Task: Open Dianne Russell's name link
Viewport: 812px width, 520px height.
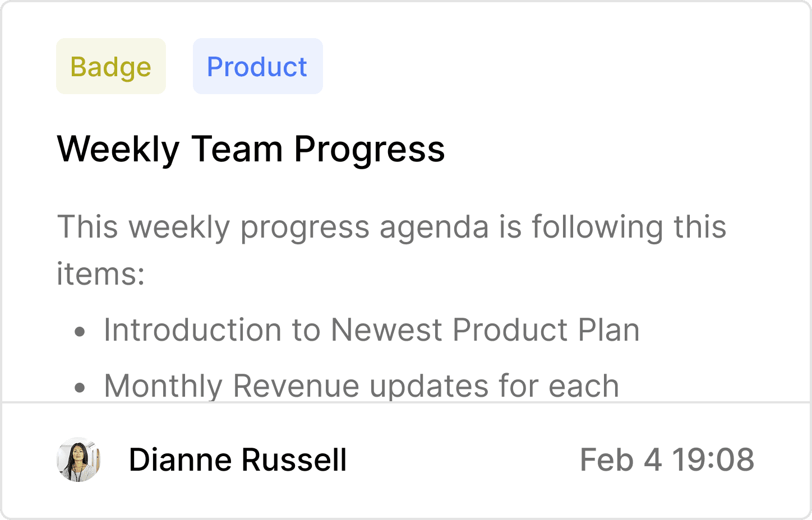Action: click(x=238, y=460)
